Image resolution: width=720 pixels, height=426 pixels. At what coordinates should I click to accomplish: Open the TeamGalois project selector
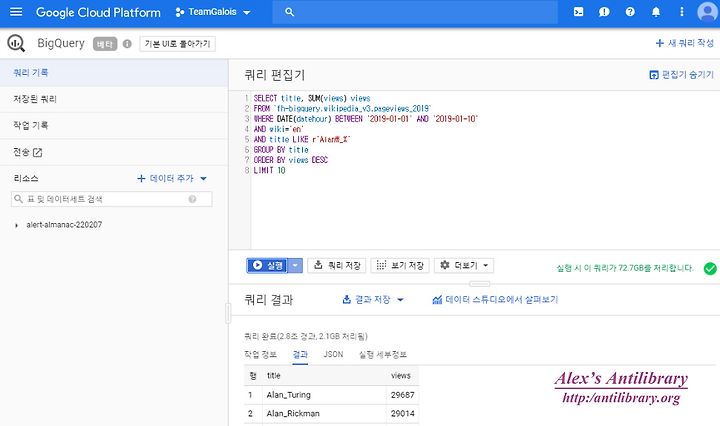click(x=213, y=12)
